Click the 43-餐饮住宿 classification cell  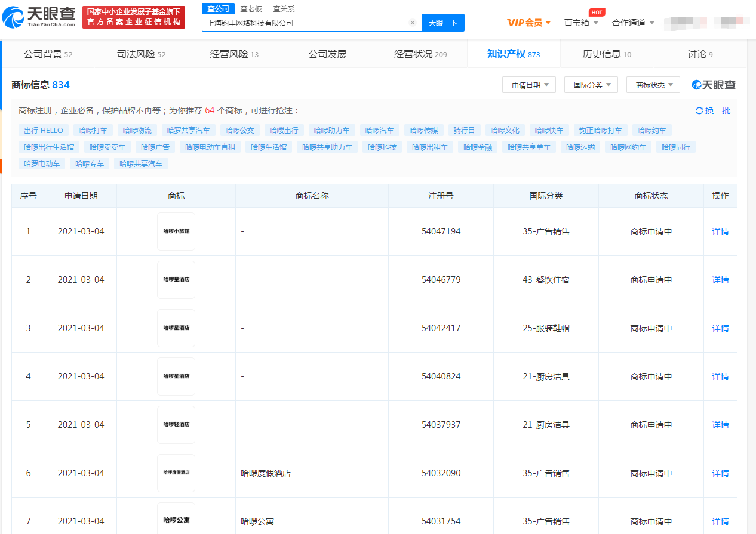(546, 280)
